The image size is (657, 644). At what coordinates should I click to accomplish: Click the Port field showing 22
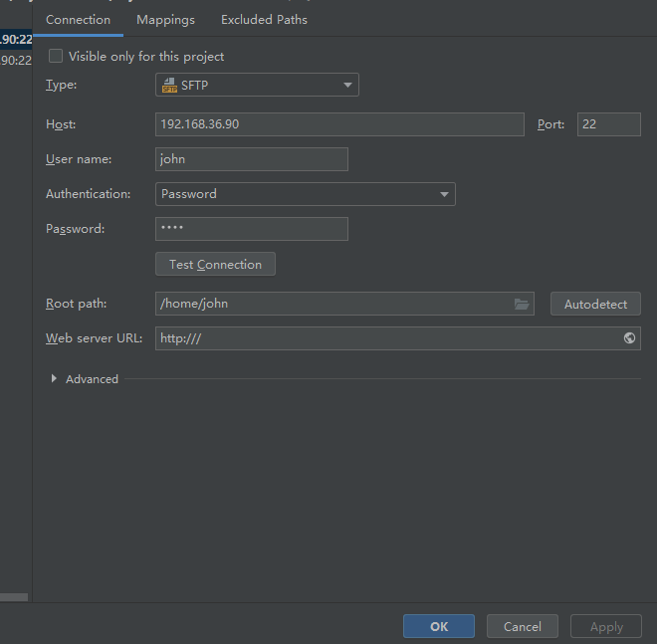pyautogui.click(x=609, y=124)
